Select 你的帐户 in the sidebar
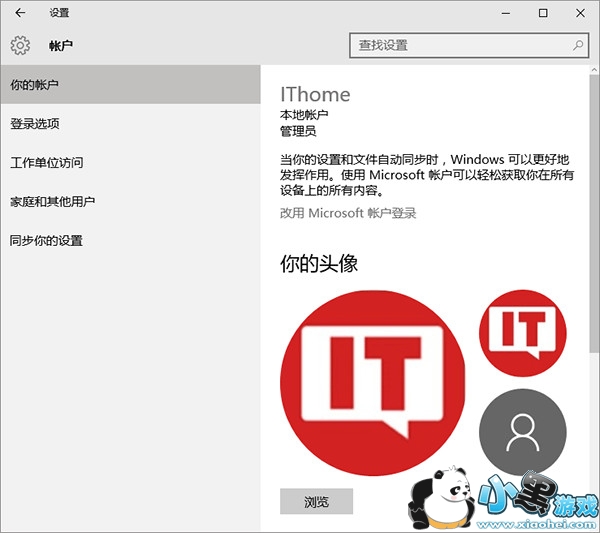600x533 pixels. click(130, 85)
